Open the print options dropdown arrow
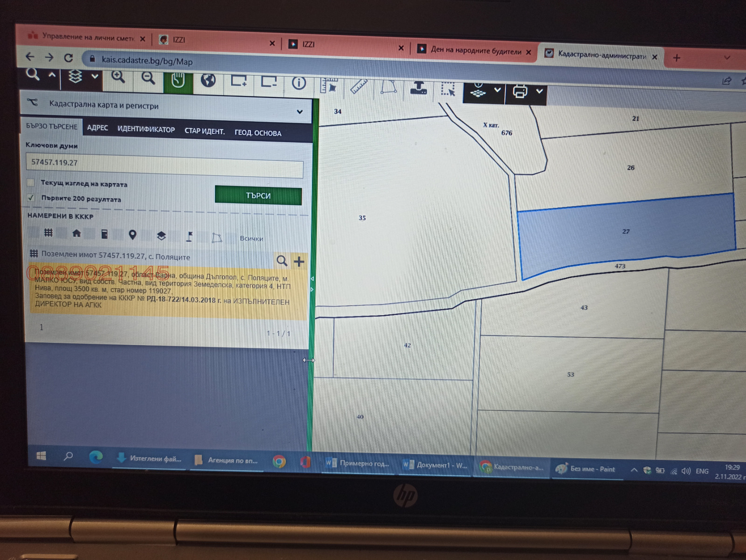This screenshot has width=746, height=560. pos(539,91)
